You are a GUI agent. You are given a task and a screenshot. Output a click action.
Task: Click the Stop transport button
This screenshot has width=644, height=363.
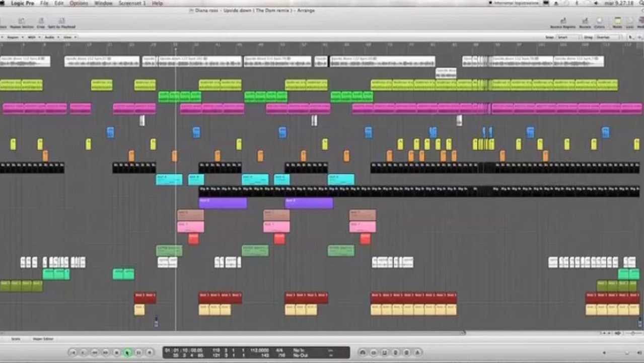116,353
